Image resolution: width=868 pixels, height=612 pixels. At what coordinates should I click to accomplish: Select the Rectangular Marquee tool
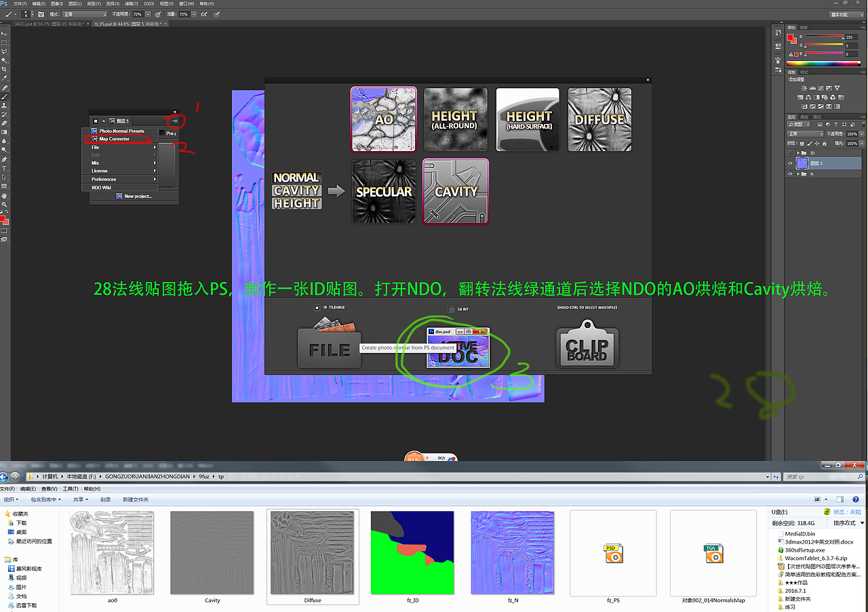pyautogui.click(x=4, y=43)
